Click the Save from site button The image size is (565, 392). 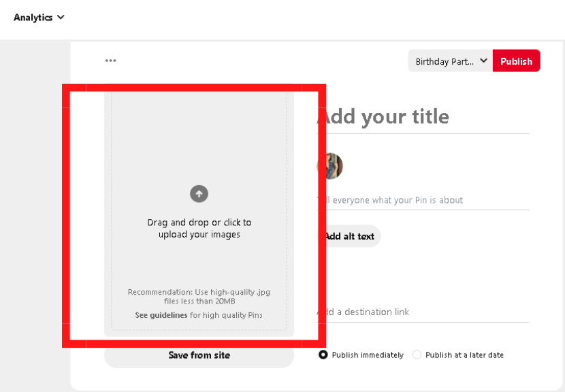[x=199, y=355]
